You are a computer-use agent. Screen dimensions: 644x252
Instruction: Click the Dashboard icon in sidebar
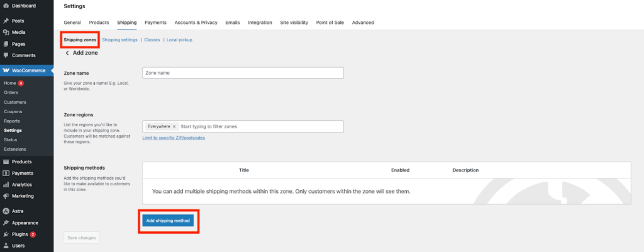pos(6,6)
